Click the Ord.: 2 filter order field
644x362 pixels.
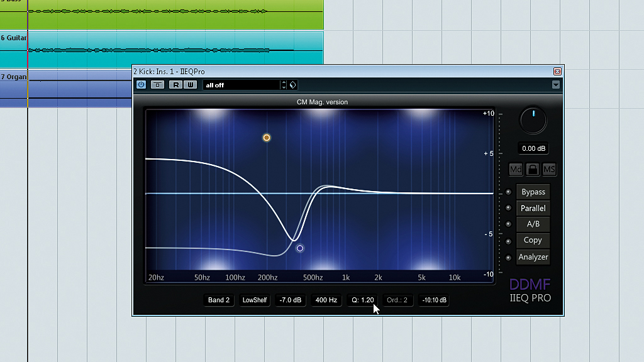pos(397,300)
